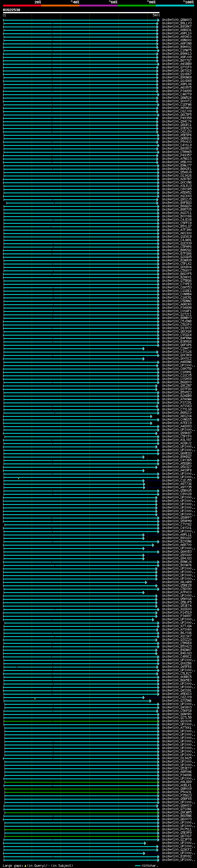Select hit label UniRef100_B9SMK7

pyautogui.click(x=177, y=26)
